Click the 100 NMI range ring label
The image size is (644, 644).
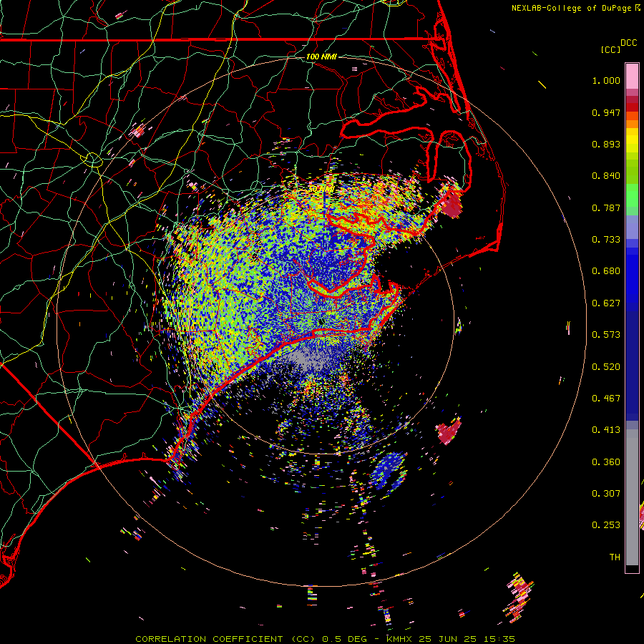[x=321, y=57]
